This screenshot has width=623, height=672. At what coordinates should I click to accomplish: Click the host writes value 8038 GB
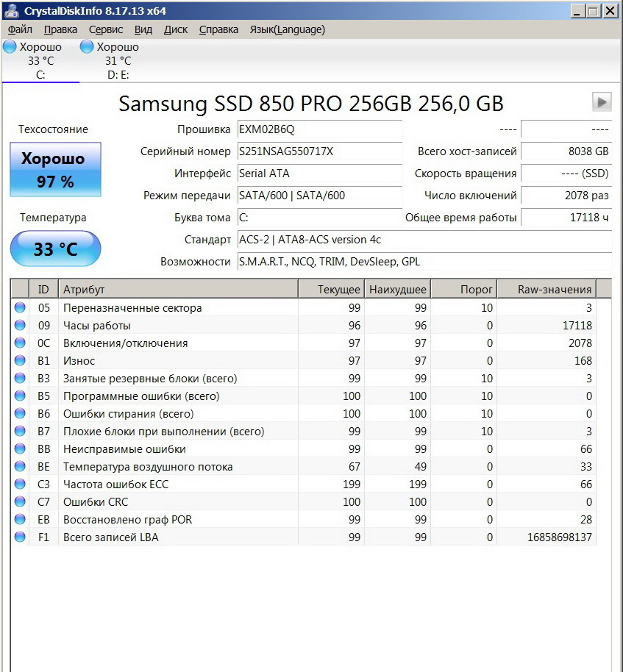click(x=566, y=151)
